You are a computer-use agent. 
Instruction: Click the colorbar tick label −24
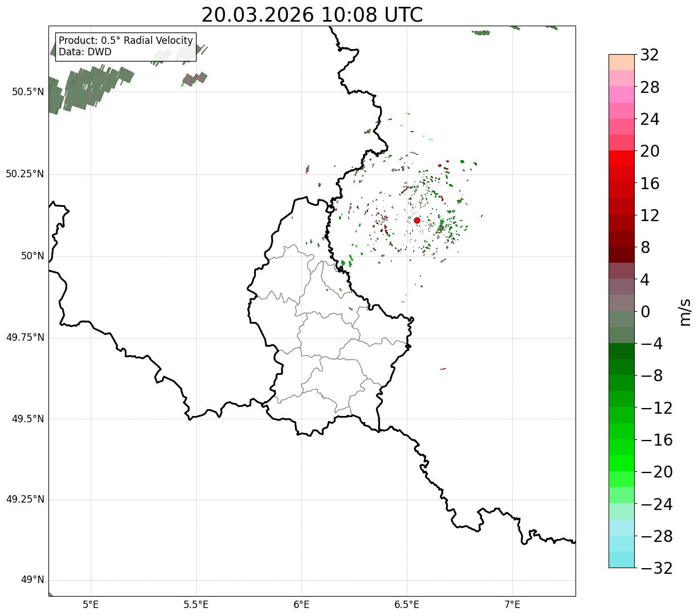coord(656,504)
